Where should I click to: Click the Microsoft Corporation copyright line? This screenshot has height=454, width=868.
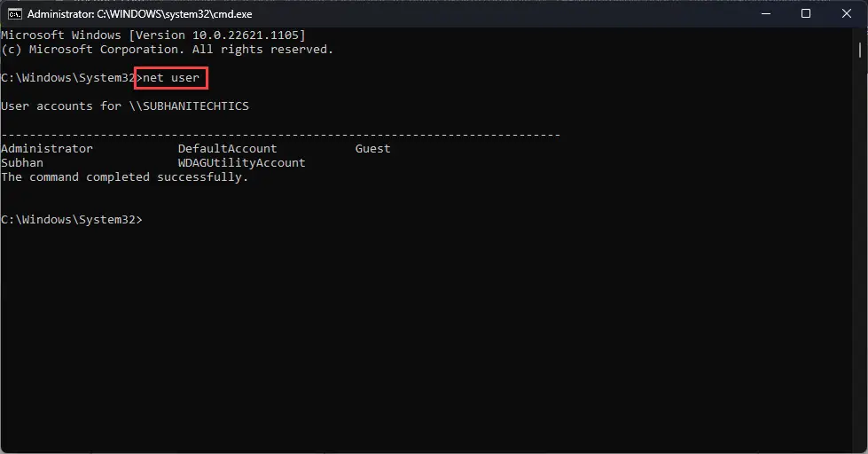168,50
